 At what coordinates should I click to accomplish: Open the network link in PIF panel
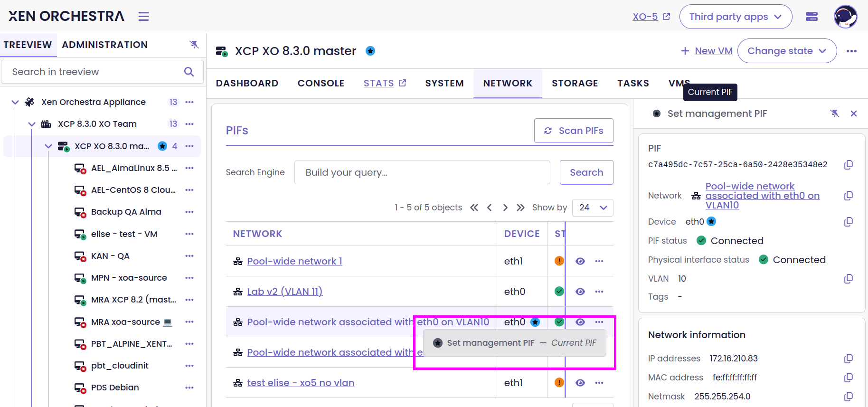click(763, 196)
